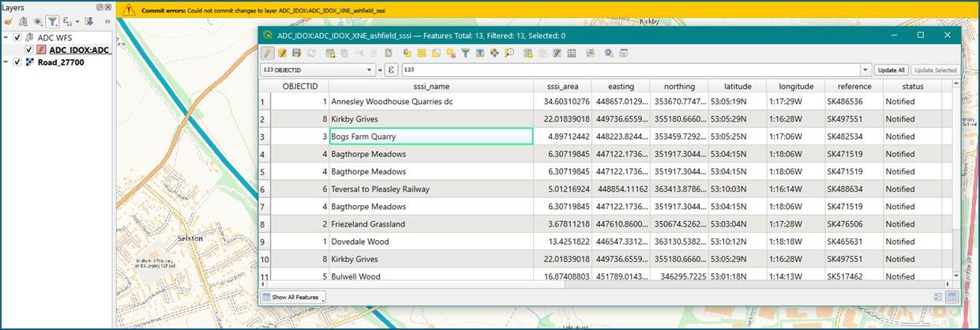980x330 pixels.
Task: Open the expression value history dropdown
Action: [x=865, y=70]
